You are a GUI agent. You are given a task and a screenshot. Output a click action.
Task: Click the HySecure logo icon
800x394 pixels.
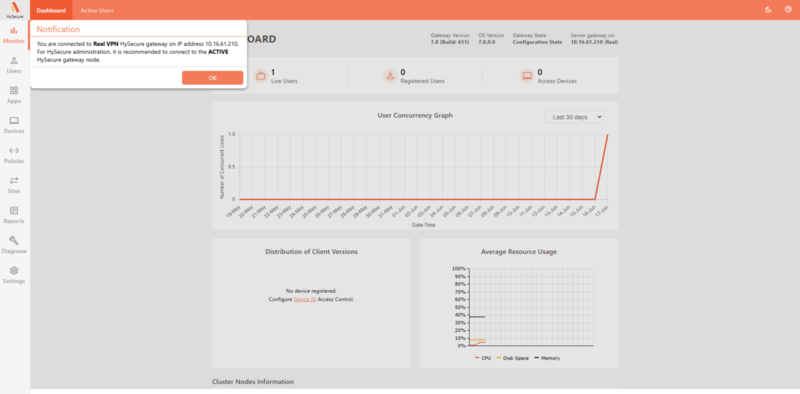click(x=15, y=8)
